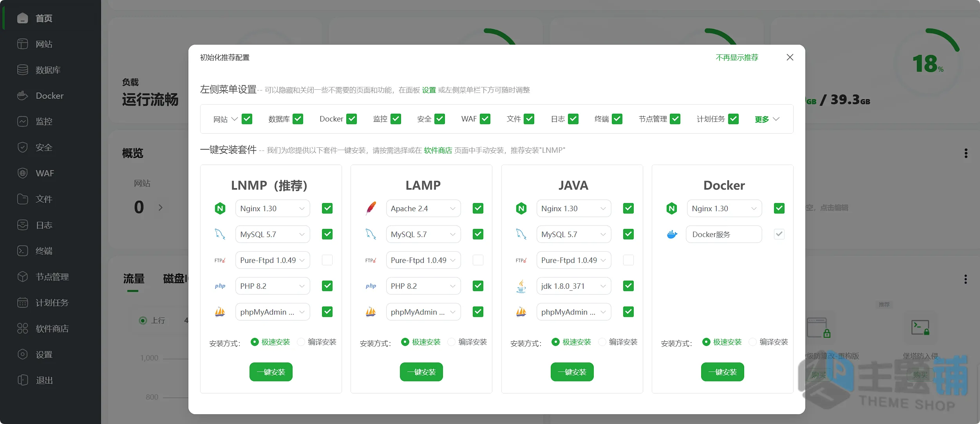Open jdk 1.8.0_371 version dropdown
The height and width of the screenshot is (424, 980).
(x=574, y=286)
